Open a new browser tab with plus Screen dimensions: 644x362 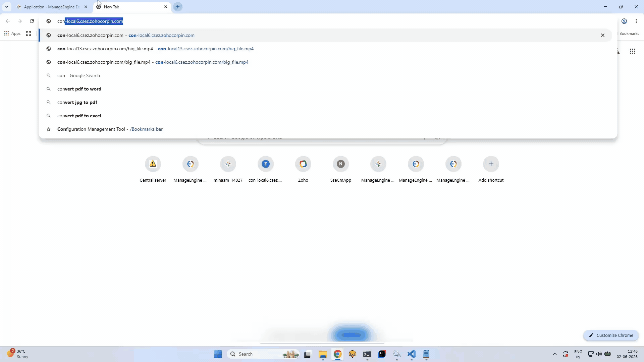[178, 7]
